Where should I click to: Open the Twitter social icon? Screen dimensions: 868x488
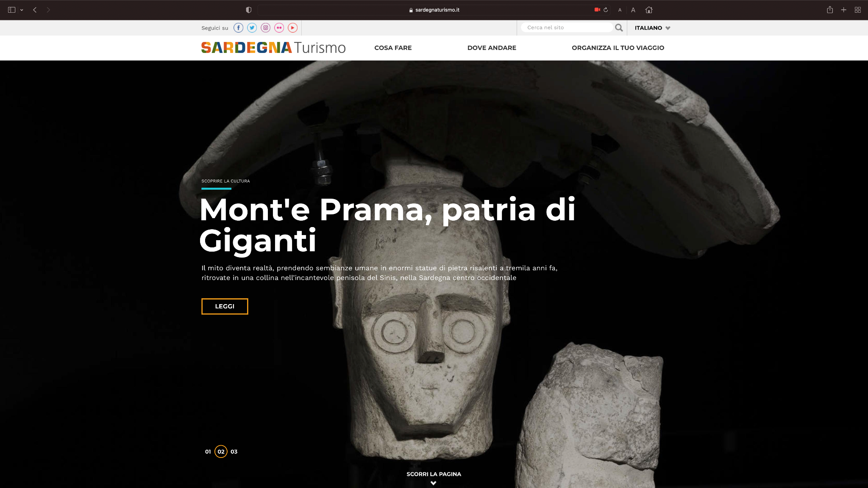252,28
